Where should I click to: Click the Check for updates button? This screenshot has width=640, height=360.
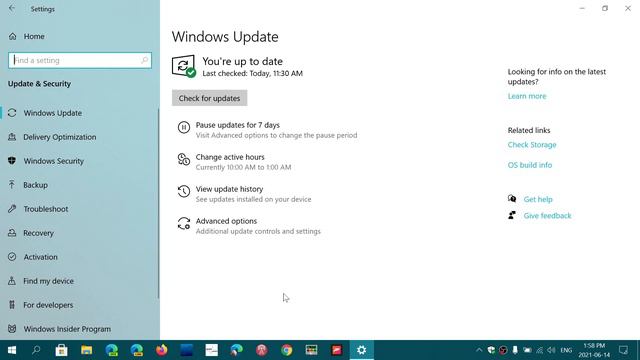(x=209, y=98)
